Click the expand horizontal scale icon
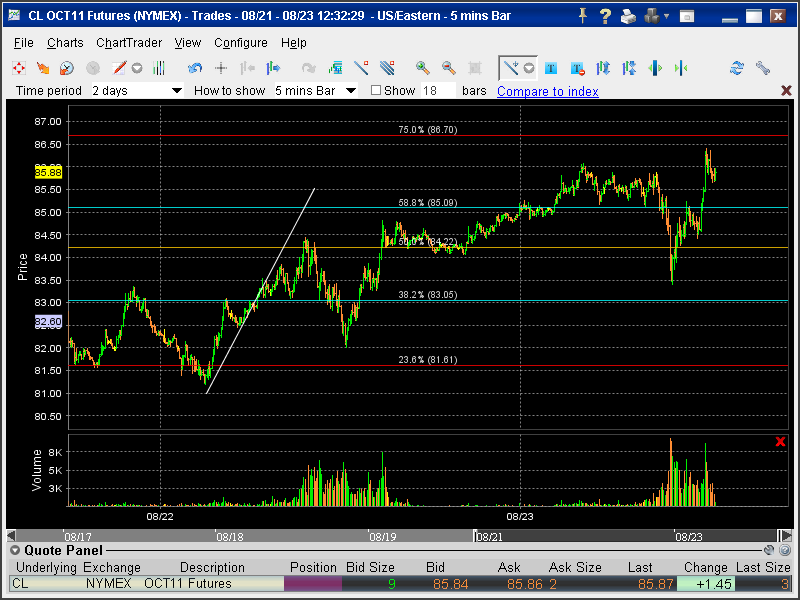This screenshot has height=600, width=800. [655, 68]
